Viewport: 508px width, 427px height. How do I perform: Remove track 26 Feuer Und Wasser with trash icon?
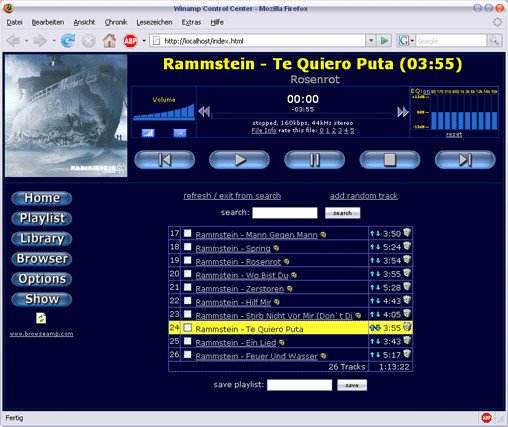coord(407,354)
